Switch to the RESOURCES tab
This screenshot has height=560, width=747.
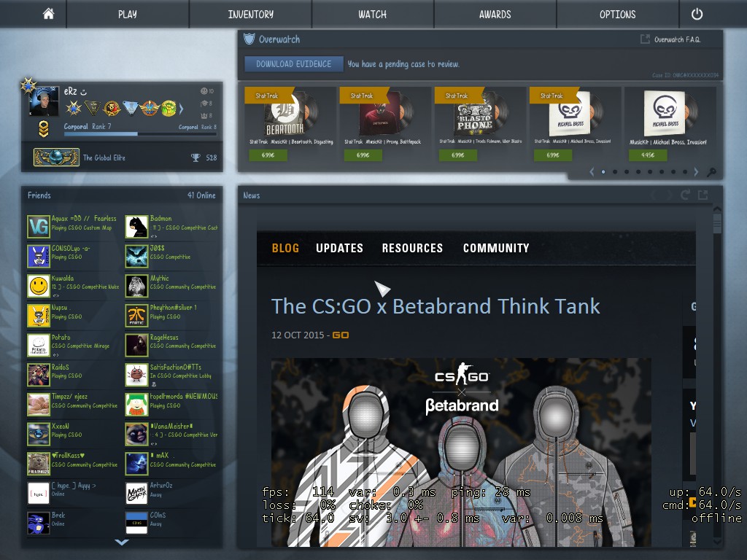(412, 248)
